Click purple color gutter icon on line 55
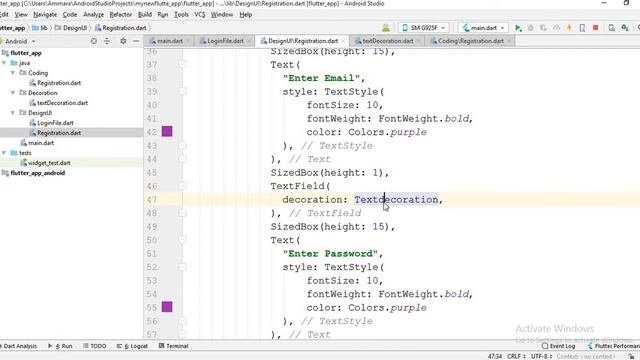Screen dimensions: 640x360 (x=167, y=307)
